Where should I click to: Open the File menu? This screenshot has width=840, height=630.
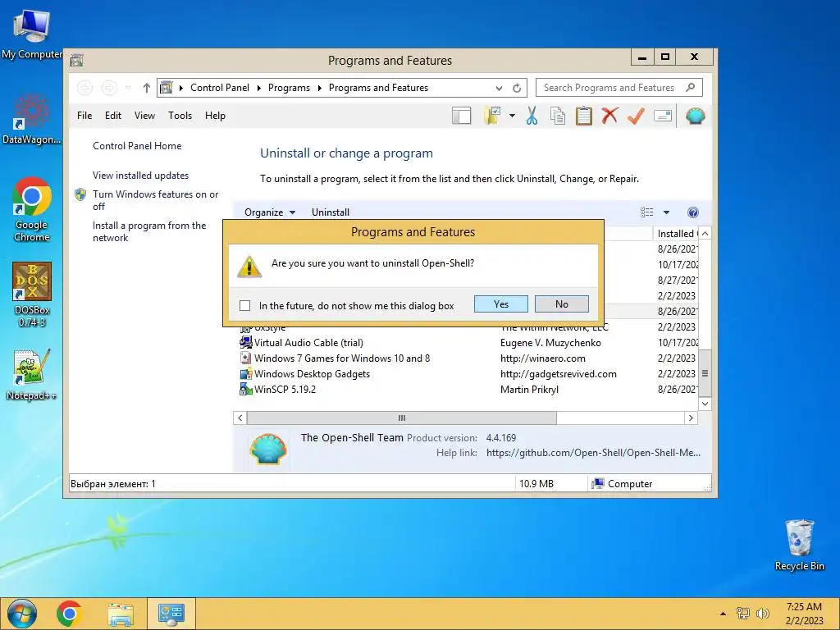coord(84,115)
